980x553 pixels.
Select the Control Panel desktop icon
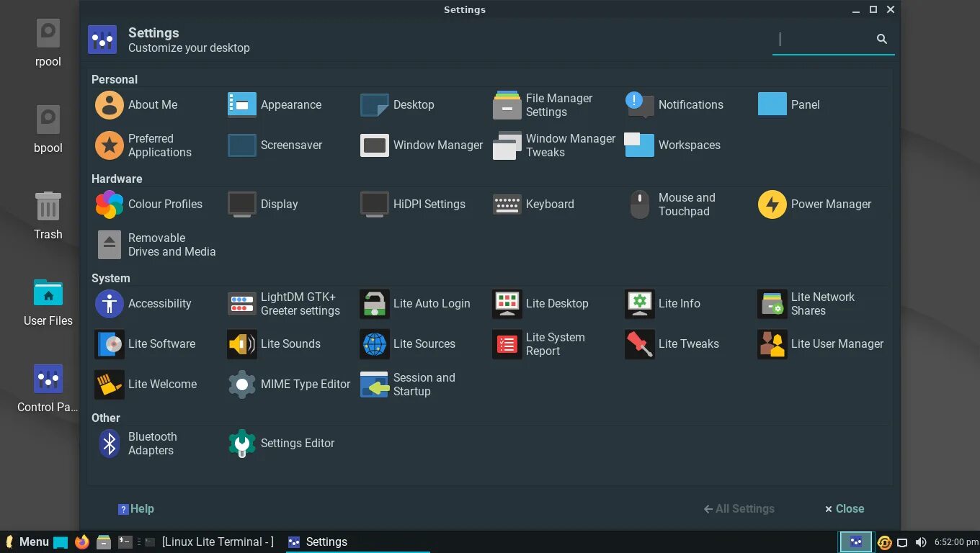pos(48,389)
